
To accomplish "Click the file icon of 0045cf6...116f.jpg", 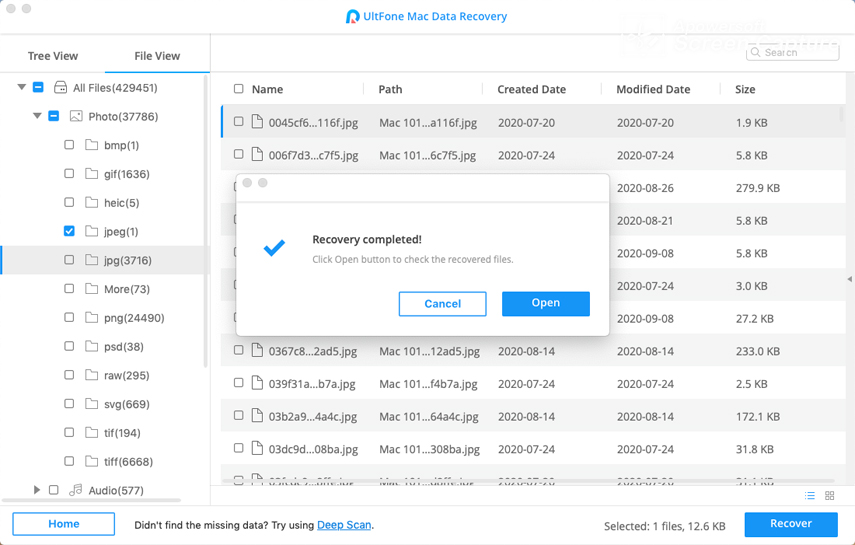I will (x=257, y=122).
